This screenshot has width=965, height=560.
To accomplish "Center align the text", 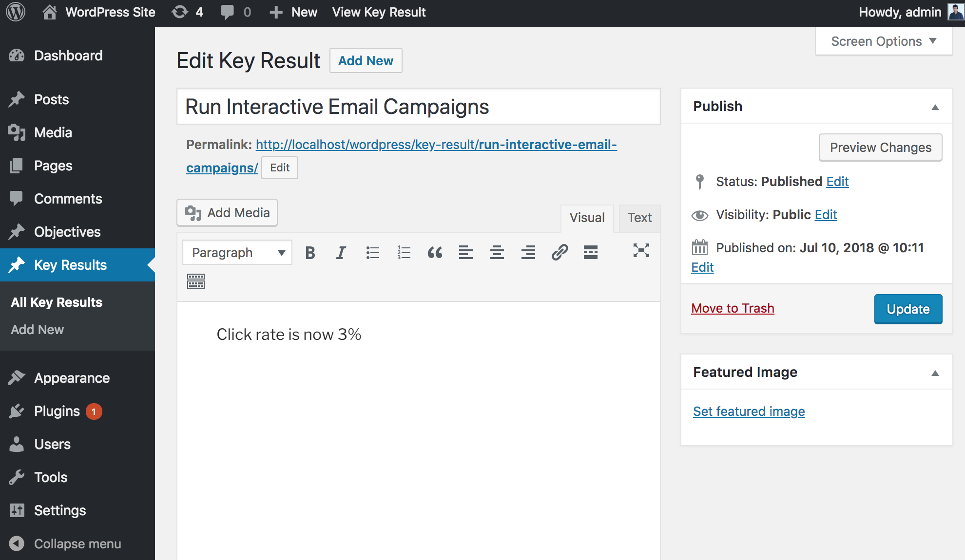I will [x=497, y=252].
